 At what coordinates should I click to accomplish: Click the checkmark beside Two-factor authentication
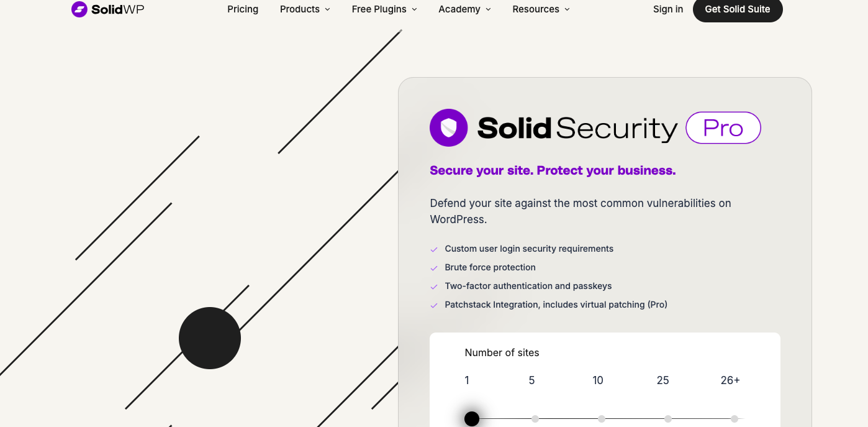(x=434, y=287)
